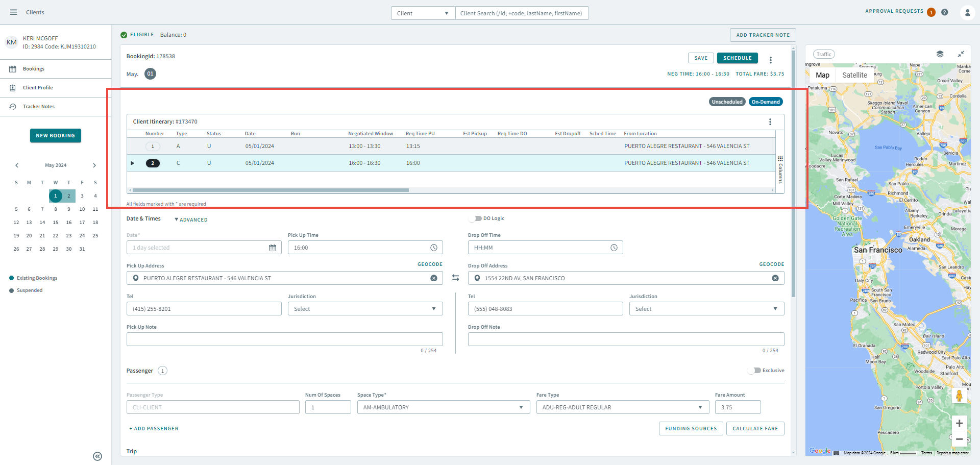
Task: Toggle the DO Logic switch
Action: (x=476, y=218)
